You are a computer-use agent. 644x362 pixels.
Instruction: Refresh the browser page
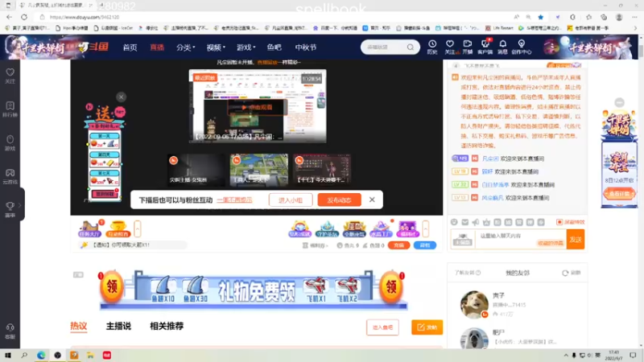point(24,17)
